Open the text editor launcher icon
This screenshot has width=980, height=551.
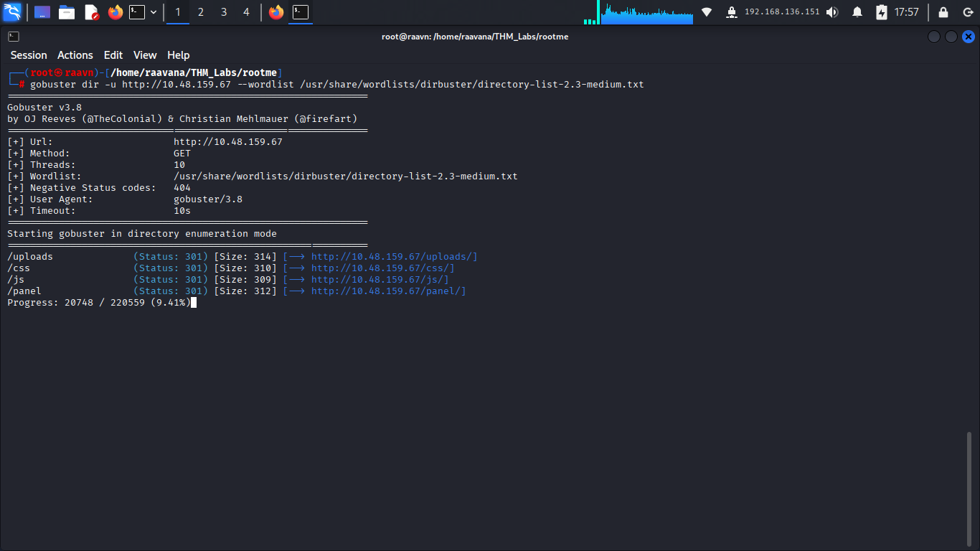pyautogui.click(x=91, y=12)
